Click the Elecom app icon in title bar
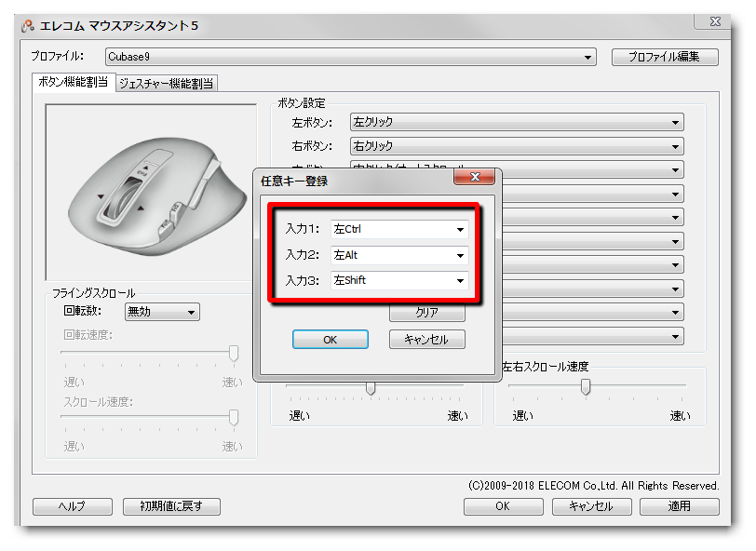 point(28,25)
